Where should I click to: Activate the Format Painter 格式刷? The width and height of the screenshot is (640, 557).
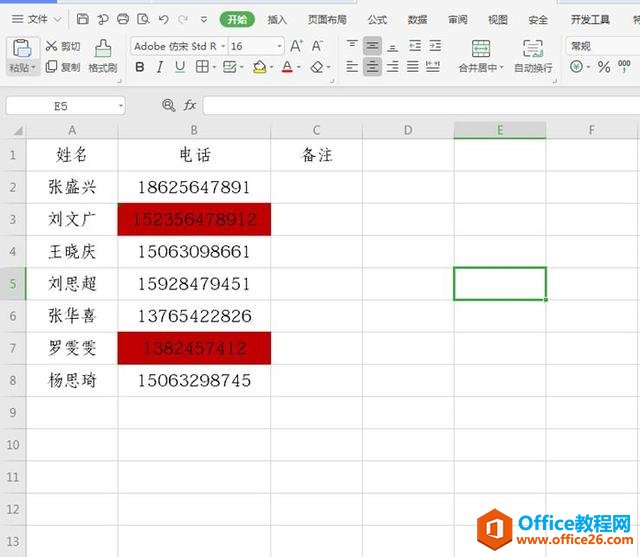pos(103,56)
